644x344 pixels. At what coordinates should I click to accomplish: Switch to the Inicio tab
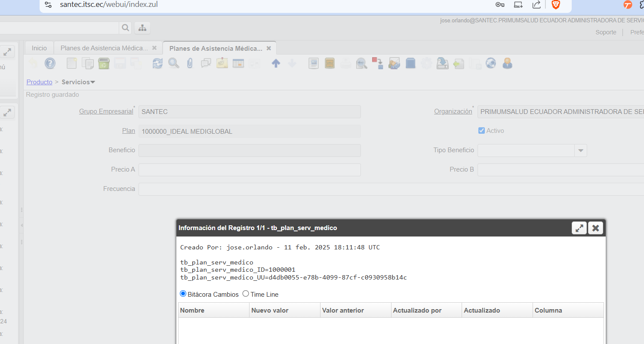(39, 48)
